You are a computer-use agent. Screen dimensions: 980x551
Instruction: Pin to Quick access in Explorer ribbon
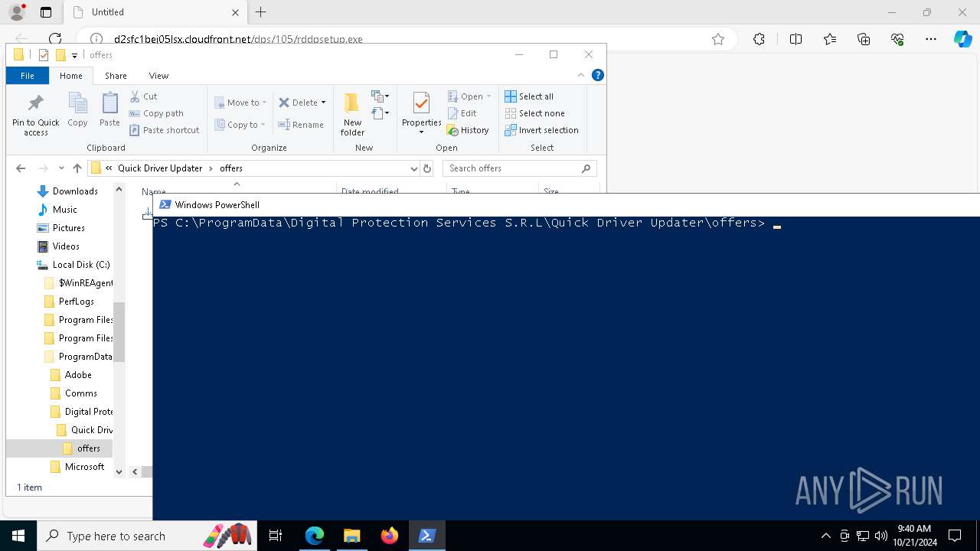point(35,115)
